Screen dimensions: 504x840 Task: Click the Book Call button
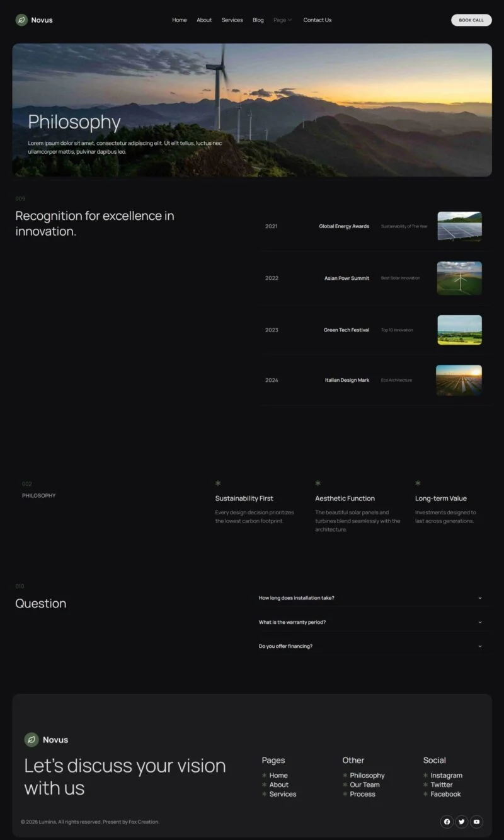[471, 20]
